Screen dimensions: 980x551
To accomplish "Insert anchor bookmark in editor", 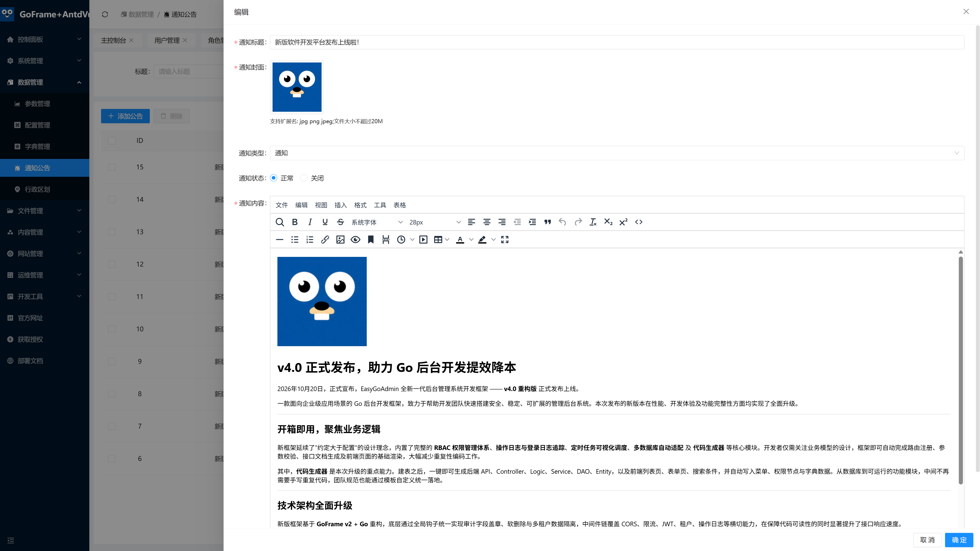I will pyautogui.click(x=371, y=240).
